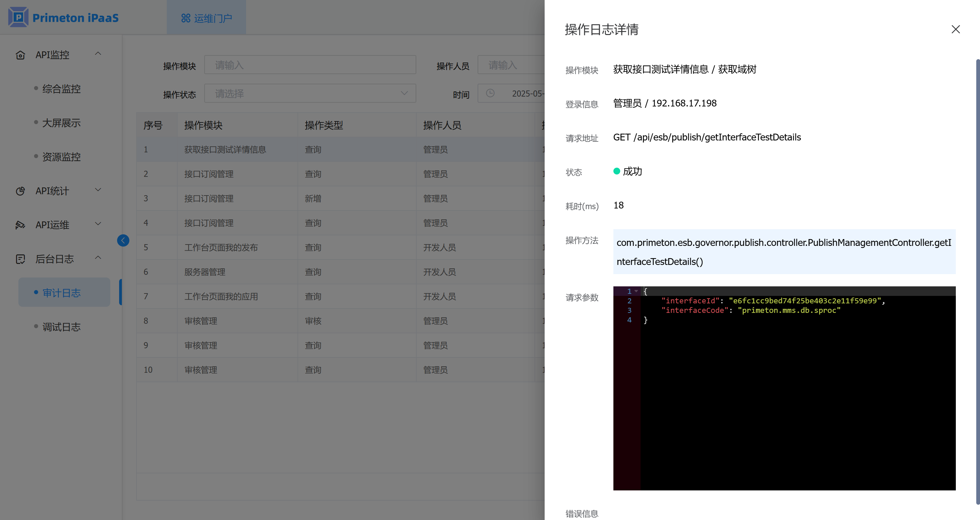Click the API监控 home icon
Screen dimensions: 980x520
(x=20, y=55)
